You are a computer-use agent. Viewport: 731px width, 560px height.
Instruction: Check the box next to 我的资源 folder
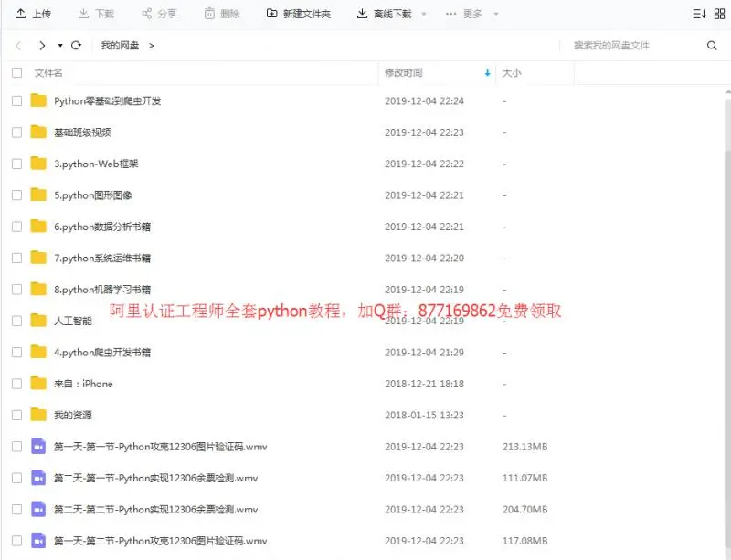[x=16, y=415]
